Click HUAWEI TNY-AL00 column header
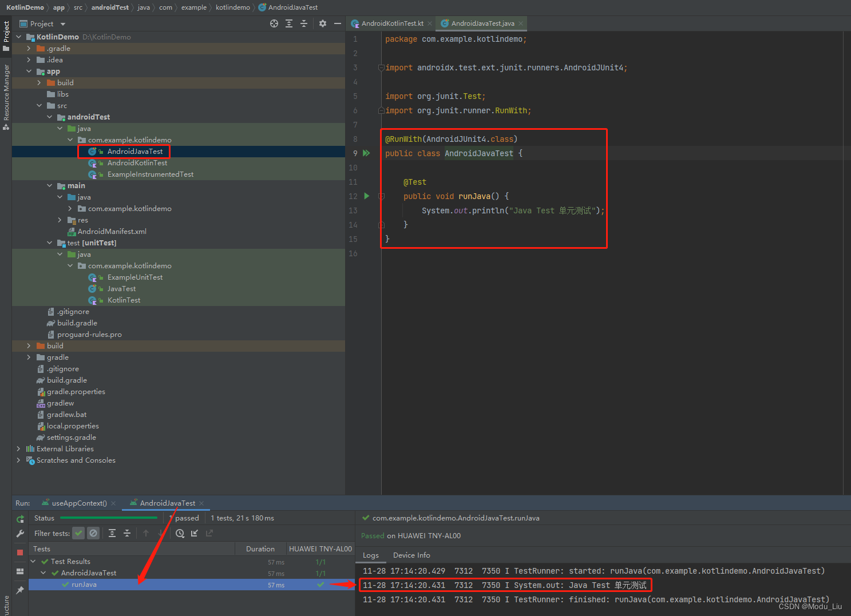This screenshot has width=851, height=616. click(x=320, y=549)
